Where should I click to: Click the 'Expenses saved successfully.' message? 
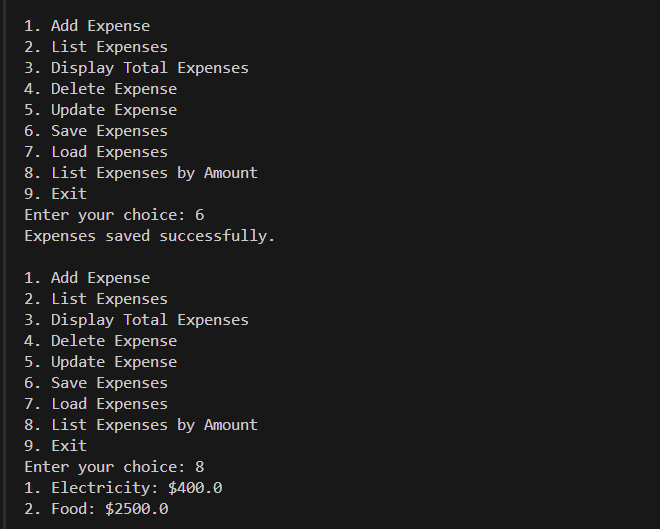149,236
